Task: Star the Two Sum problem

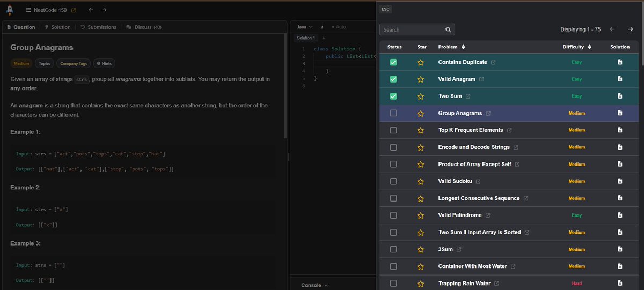Action: coord(421,96)
